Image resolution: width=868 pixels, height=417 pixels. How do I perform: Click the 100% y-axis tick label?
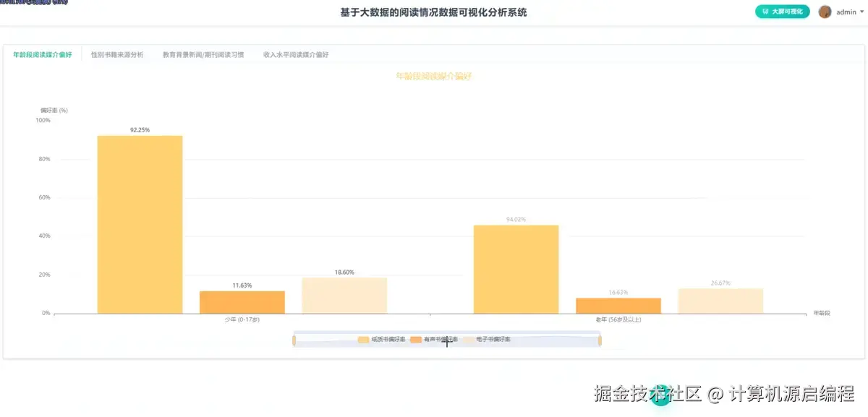point(43,120)
